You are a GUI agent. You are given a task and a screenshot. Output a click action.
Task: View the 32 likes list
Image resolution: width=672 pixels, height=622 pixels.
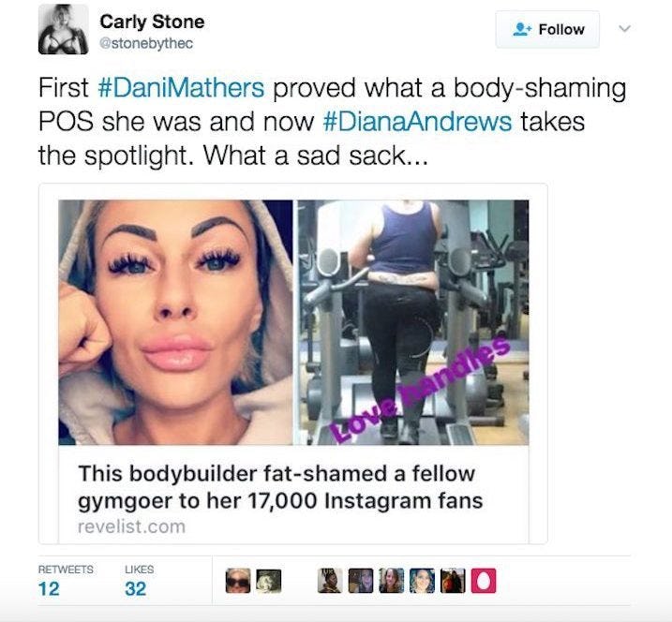139,581
